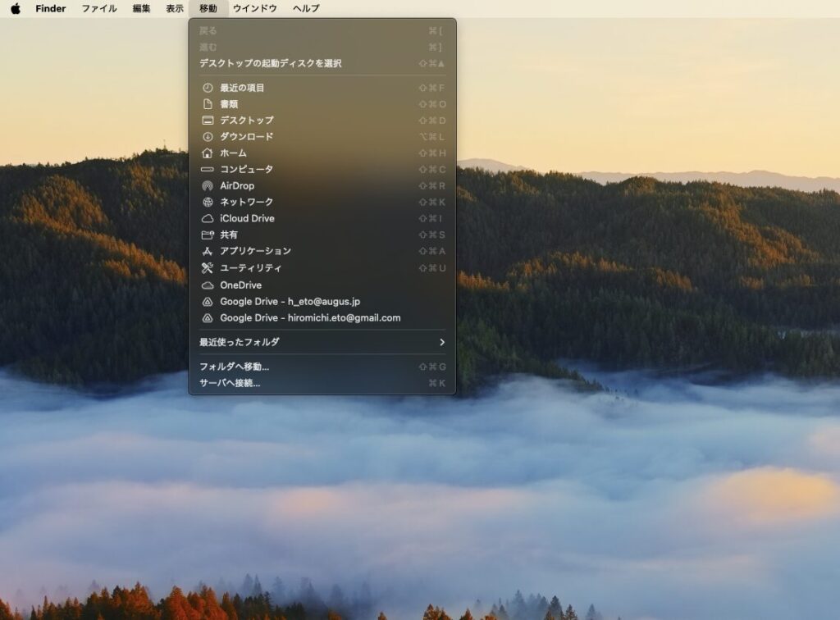Click the chevron arrow next to 最近使ったフォルダ

442,342
